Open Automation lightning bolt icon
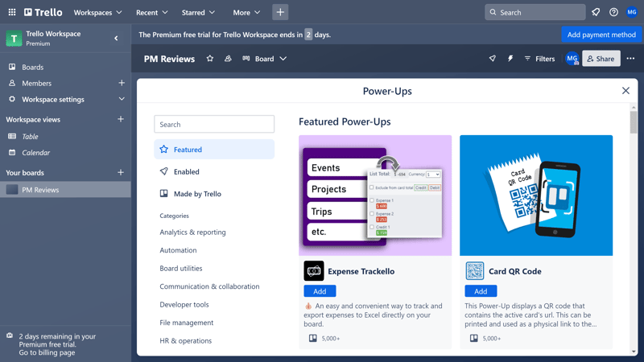Viewport: 644px width, 362px height. pyautogui.click(x=510, y=59)
